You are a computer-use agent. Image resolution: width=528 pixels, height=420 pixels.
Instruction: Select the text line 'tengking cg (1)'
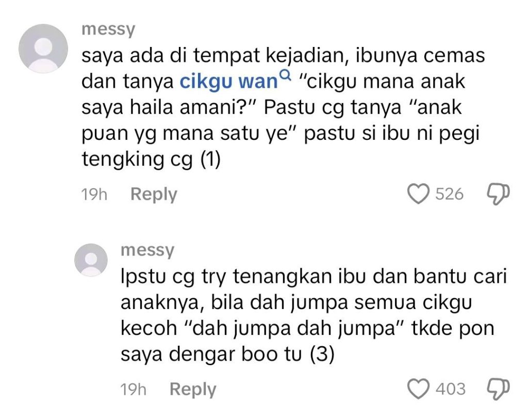(x=151, y=159)
